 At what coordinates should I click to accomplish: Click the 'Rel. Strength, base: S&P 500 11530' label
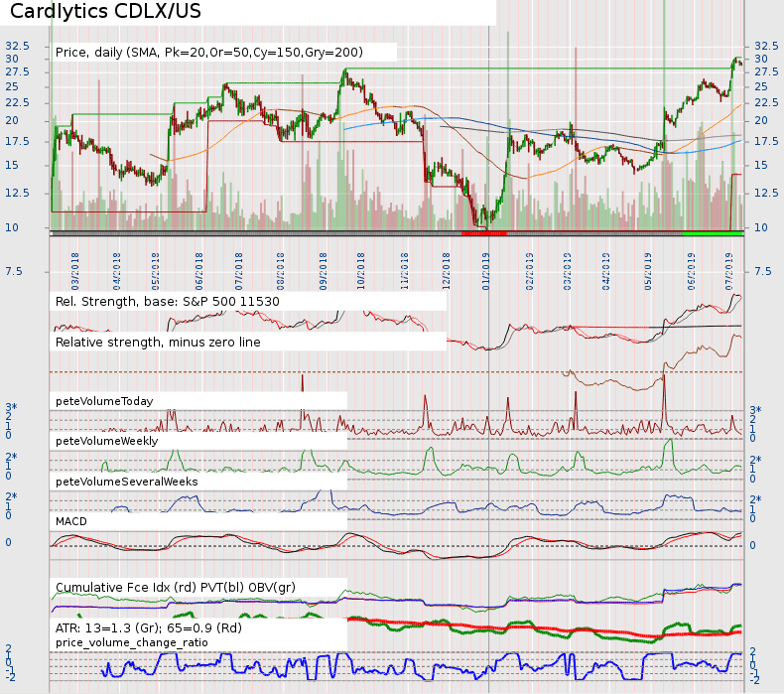[168, 302]
